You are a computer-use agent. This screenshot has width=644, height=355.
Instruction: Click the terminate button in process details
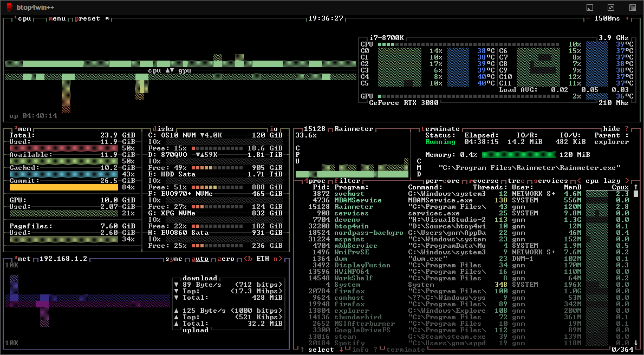(x=440, y=129)
